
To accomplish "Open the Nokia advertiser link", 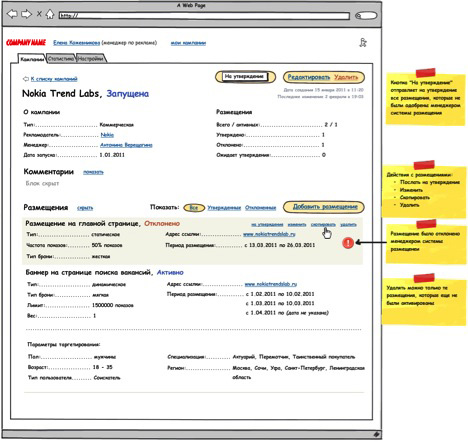I will 107,135.
